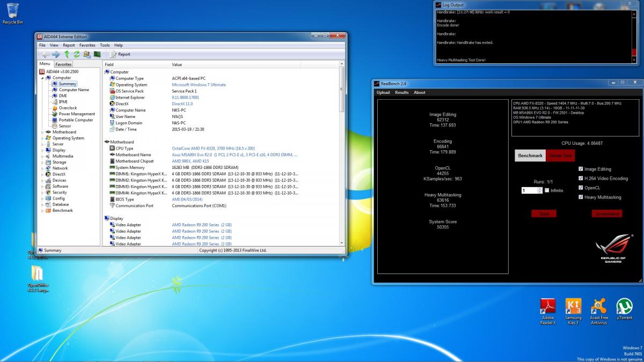Click the users icon in AIDA64 toolbar

coord(86,54)
